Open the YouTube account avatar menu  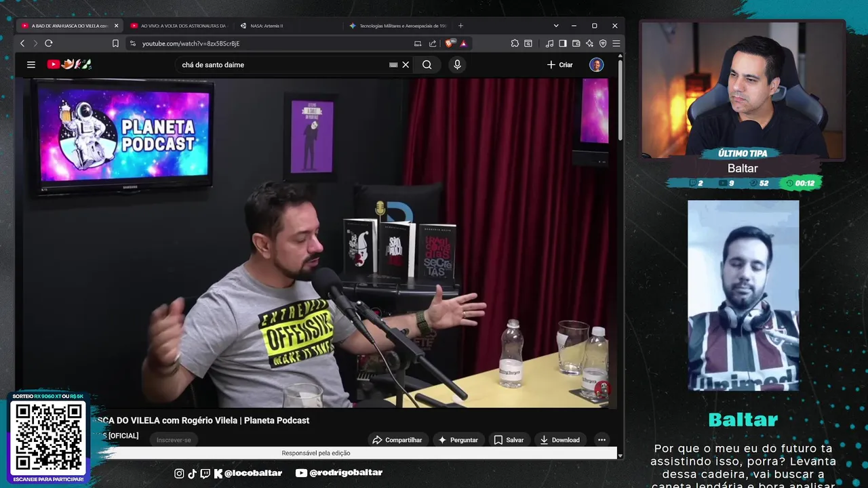click(597, 65)
